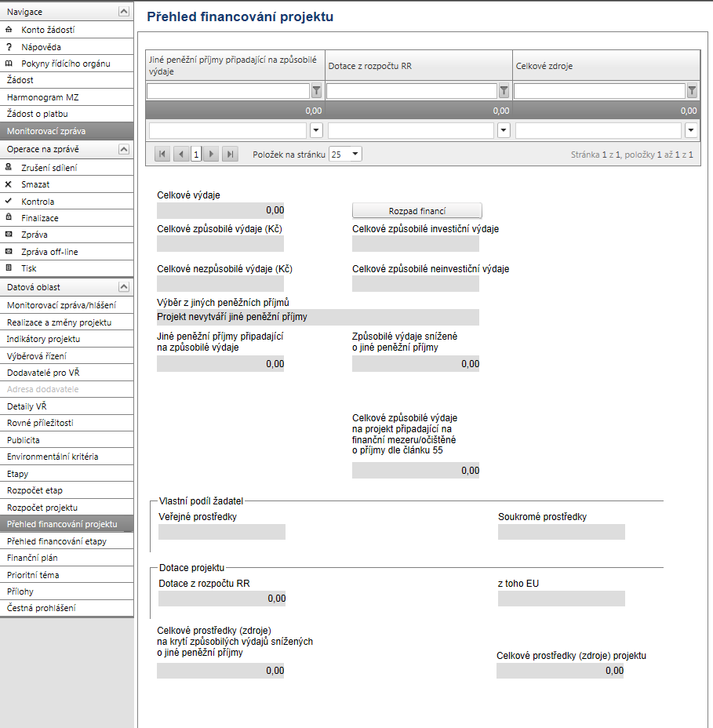Click the question mark icon for Nápověda

coord(9,47)
